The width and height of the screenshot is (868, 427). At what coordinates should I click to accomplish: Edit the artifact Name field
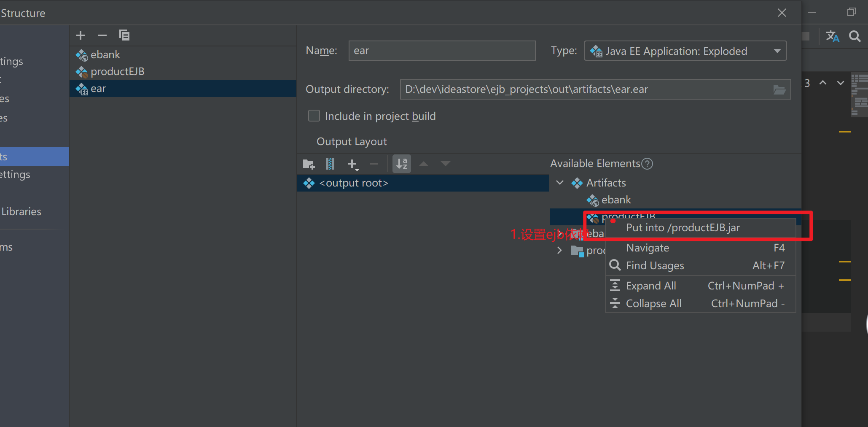(442, 51)
